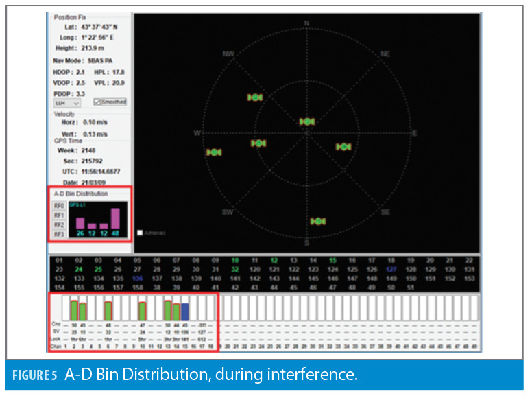Select the RF0 button
Image resolution: width=532 pixels, height=398 pixels.
[59, 205]
